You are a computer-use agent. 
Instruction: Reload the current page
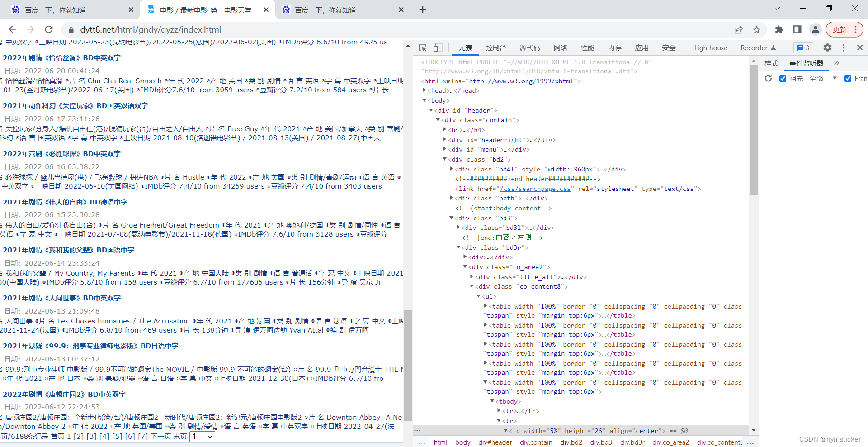coord(49,29)
